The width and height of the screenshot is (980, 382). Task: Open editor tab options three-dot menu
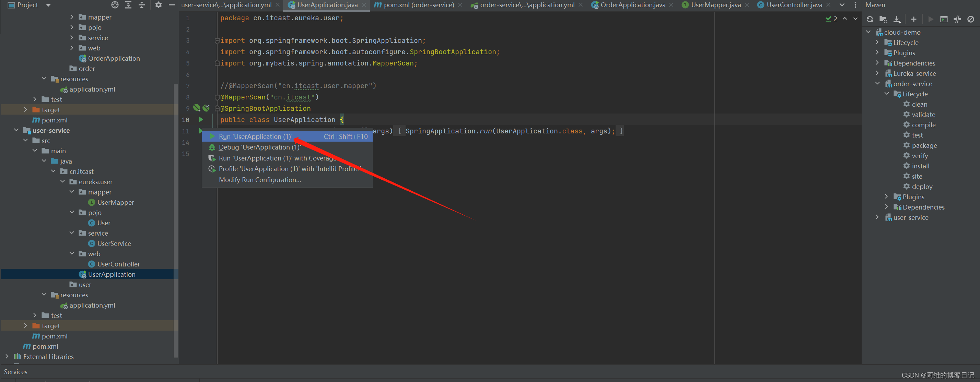(x=855, y=5)
